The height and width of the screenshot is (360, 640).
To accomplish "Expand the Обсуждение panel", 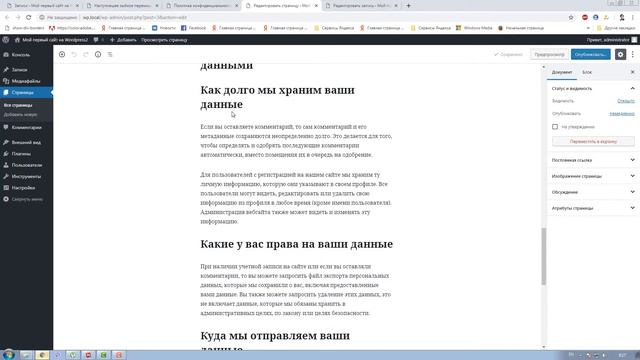I will tap(593, 192).
